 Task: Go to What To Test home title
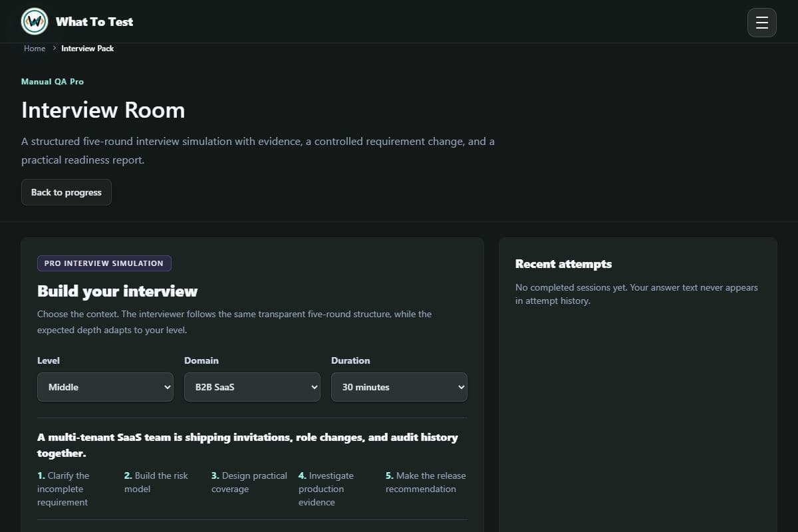pyautogui.click(x=94, y=21)
